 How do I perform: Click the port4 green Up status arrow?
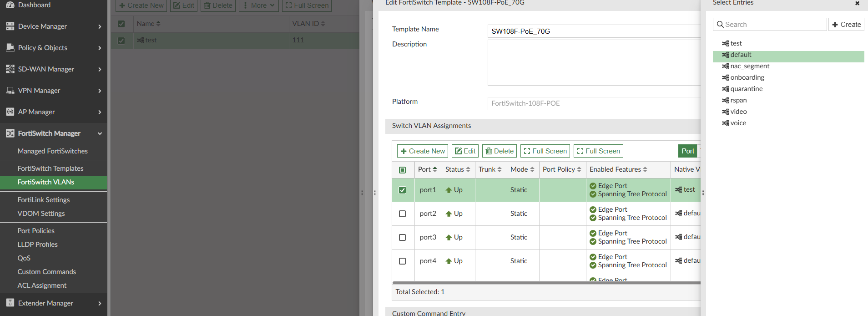449,261
